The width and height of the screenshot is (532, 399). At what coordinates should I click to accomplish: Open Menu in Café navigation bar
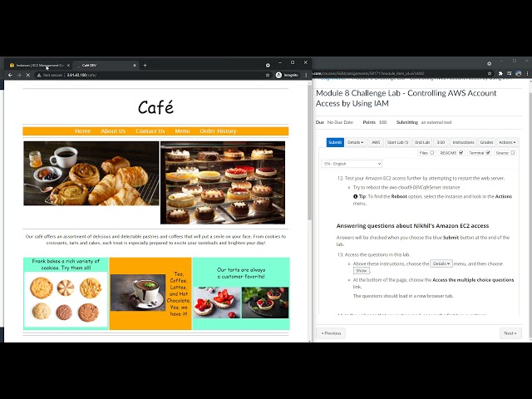pos(182,131)
